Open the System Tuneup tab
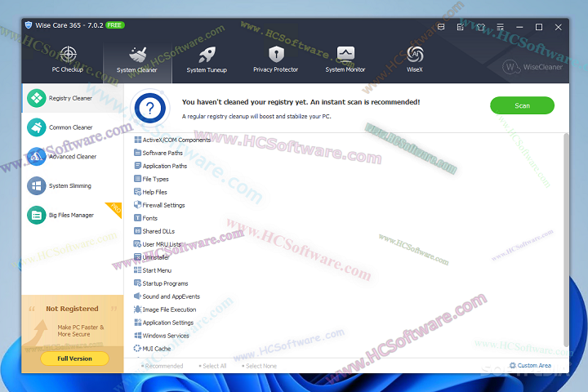The height and width of the screenshot is (392, 588). 207,60
